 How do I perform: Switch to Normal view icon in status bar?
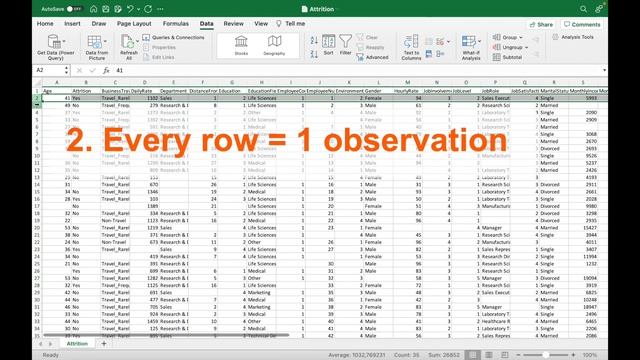tap(473, 355)
